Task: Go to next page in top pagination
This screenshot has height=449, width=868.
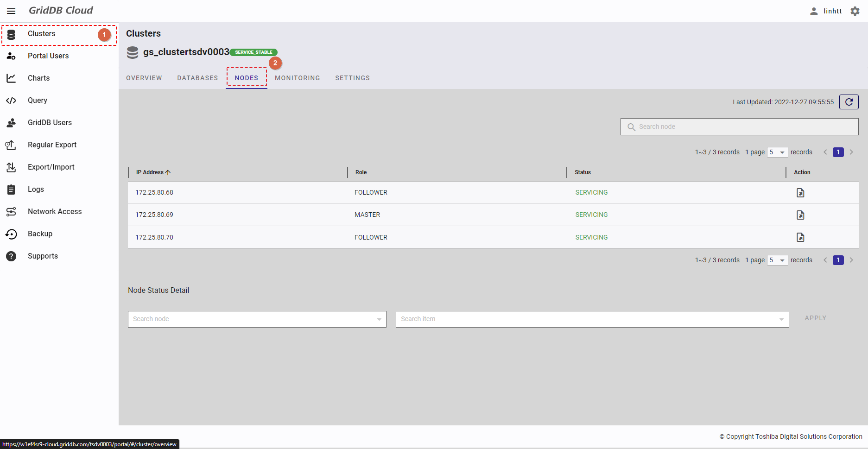Action: [851, 152]
